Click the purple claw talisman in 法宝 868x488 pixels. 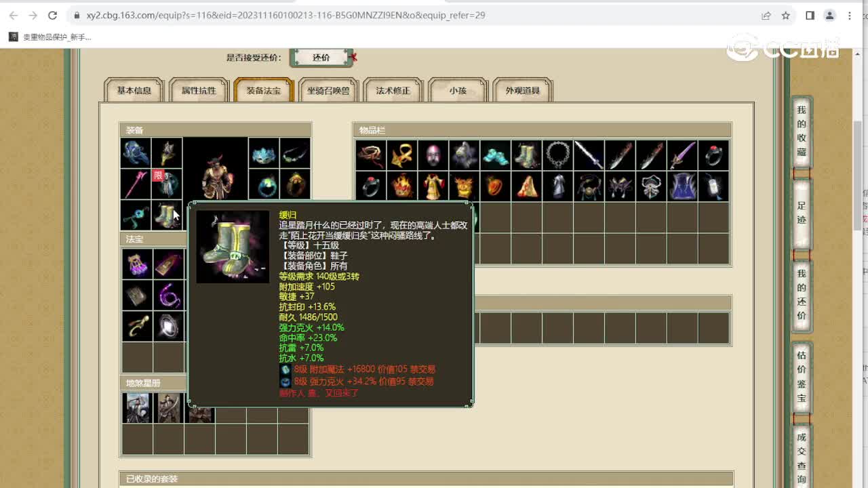pos(137,264)
